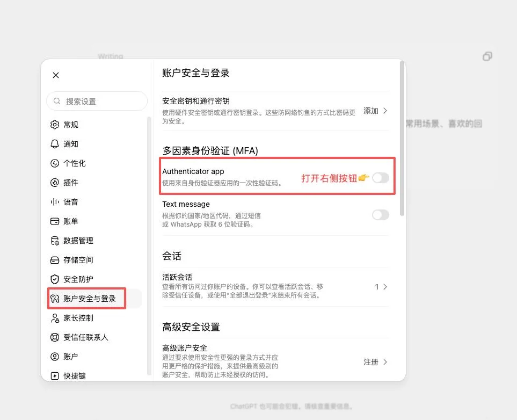Viewport: 517px width, 420px height.
Task: Enable the Authenticator app toggle
Action: point(381,178)
